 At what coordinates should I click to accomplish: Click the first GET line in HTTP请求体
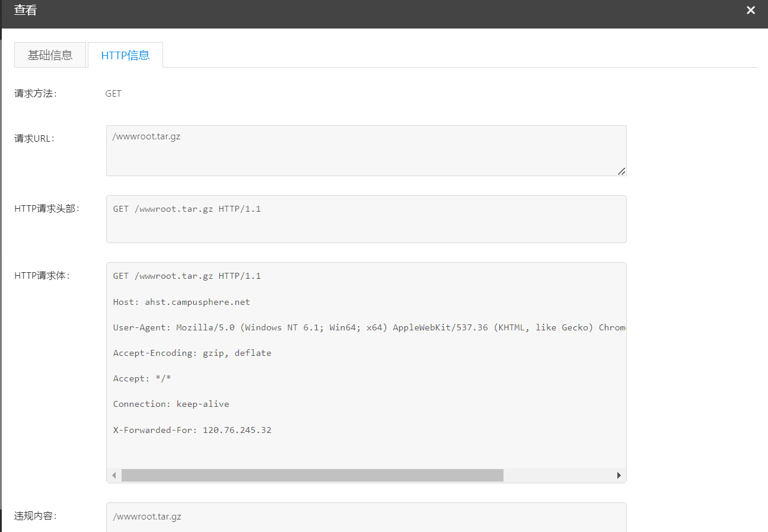[x=187, y=276]
